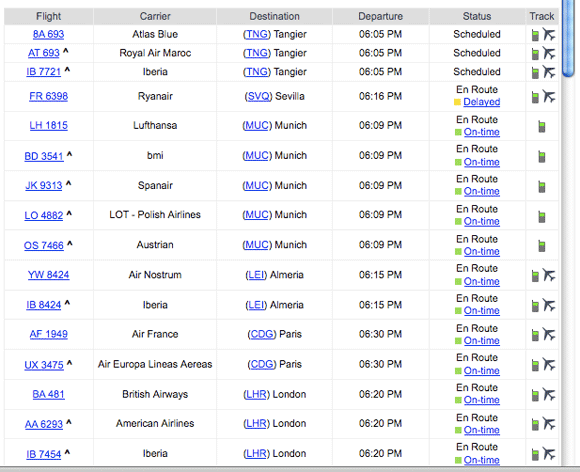Click the airplane track icon for Ryanair FR 6398

tap(549, 97)
